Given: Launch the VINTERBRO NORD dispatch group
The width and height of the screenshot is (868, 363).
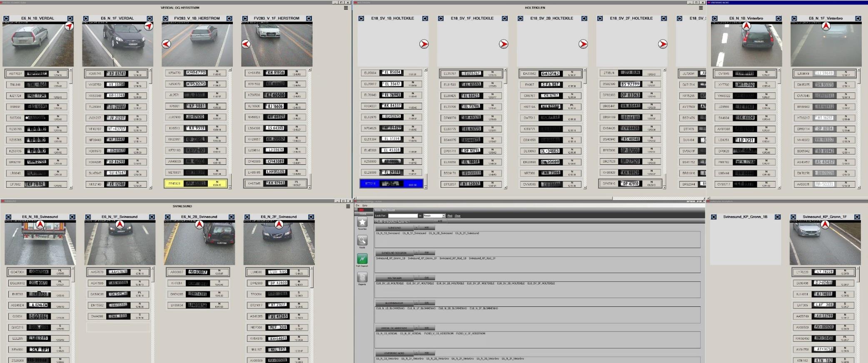Looking at the screenshot, I should coord(394,353).
